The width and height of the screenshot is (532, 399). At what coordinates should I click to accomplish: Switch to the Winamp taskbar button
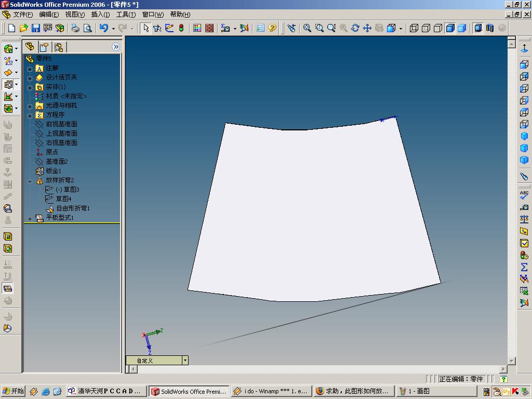pos(271,391)
